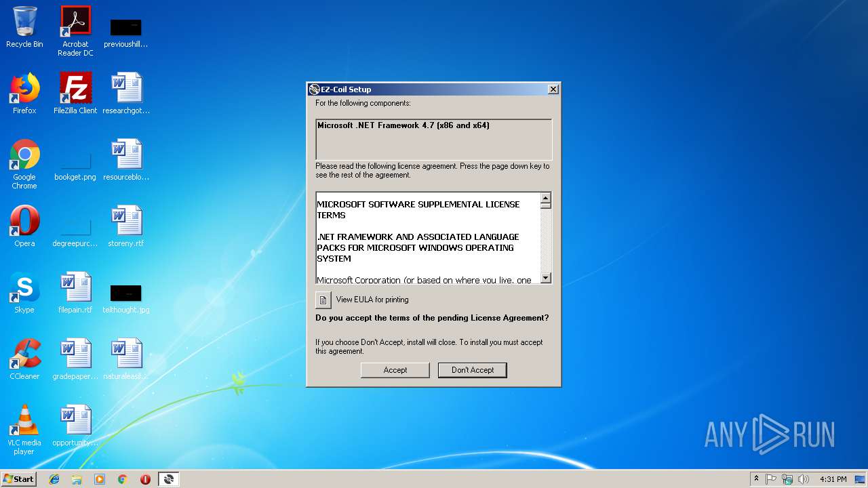The image size is (868, 488).
Task: Open the network tray icon
Action: coord(787,479)
